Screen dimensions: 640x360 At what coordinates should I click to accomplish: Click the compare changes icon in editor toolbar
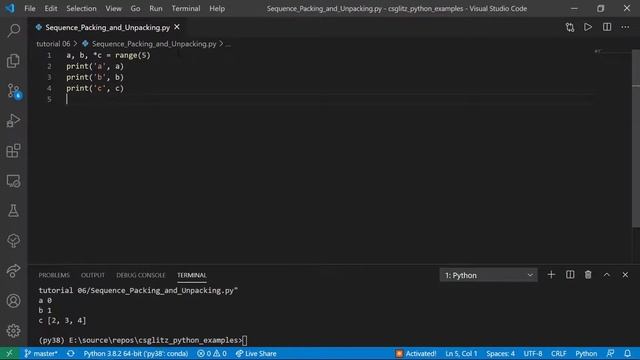coord(570,27)
